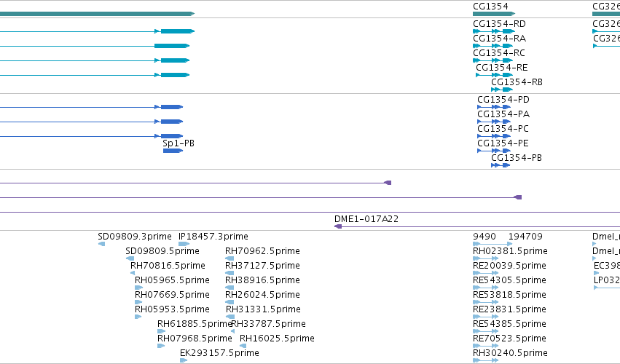
Task: Select the RH02381.5prime EST label
Action: click(x=510, y=251)
